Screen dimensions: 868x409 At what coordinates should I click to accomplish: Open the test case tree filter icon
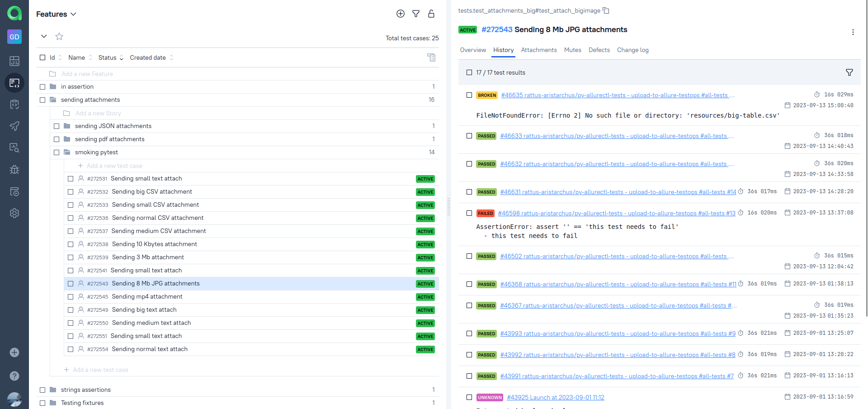tap(415, 14)
